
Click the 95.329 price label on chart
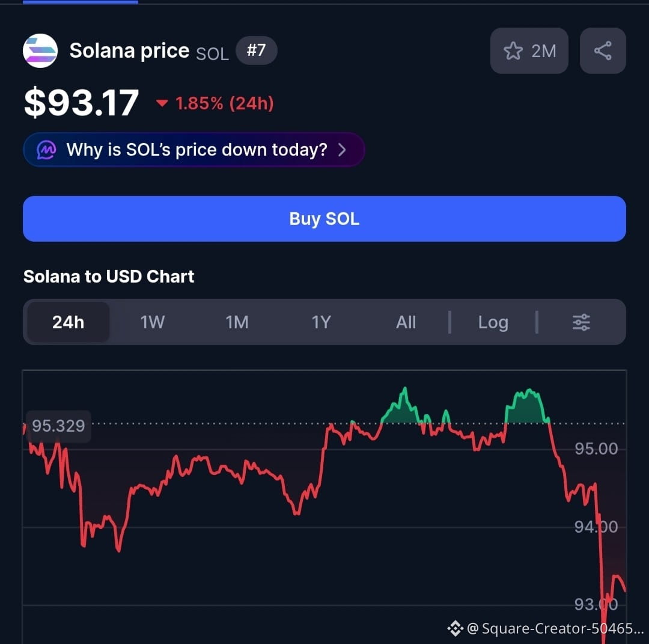click(58, 426)
